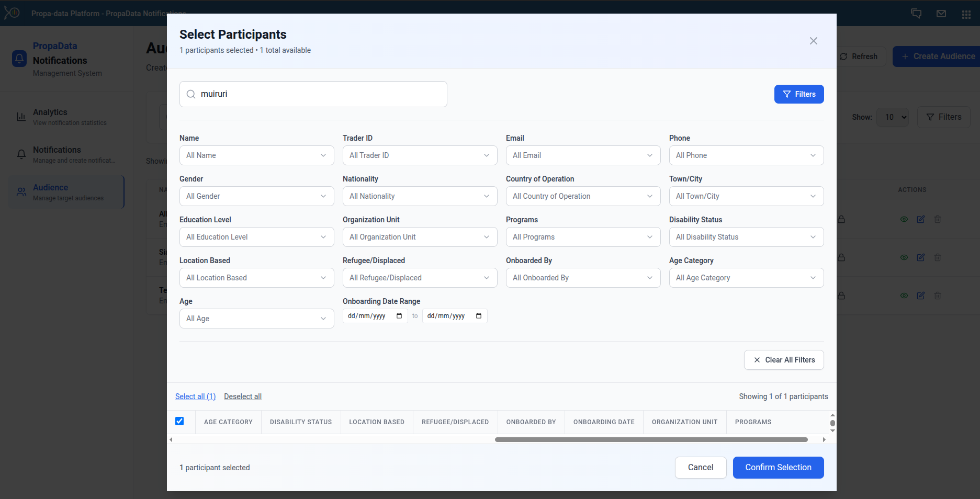Click the calendar icon in end date field
Image resolution: width=980 pixels, height=499 pixels.
point(479,316)
